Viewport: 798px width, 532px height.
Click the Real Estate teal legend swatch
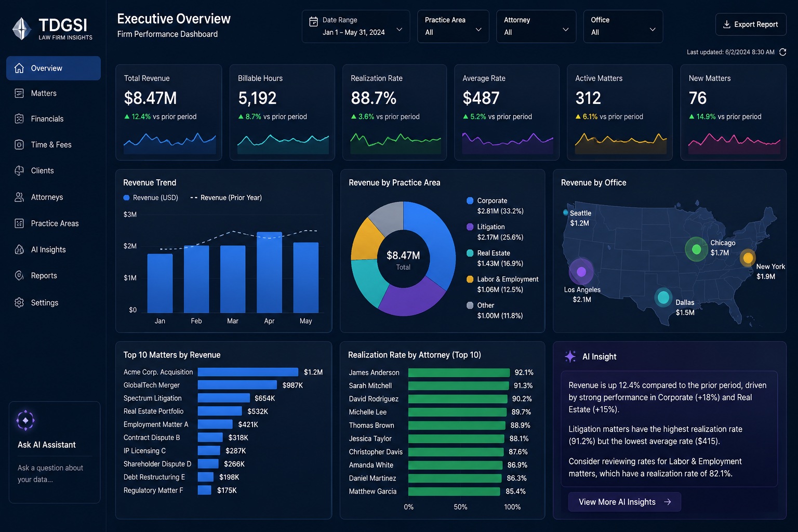[470, 253]
